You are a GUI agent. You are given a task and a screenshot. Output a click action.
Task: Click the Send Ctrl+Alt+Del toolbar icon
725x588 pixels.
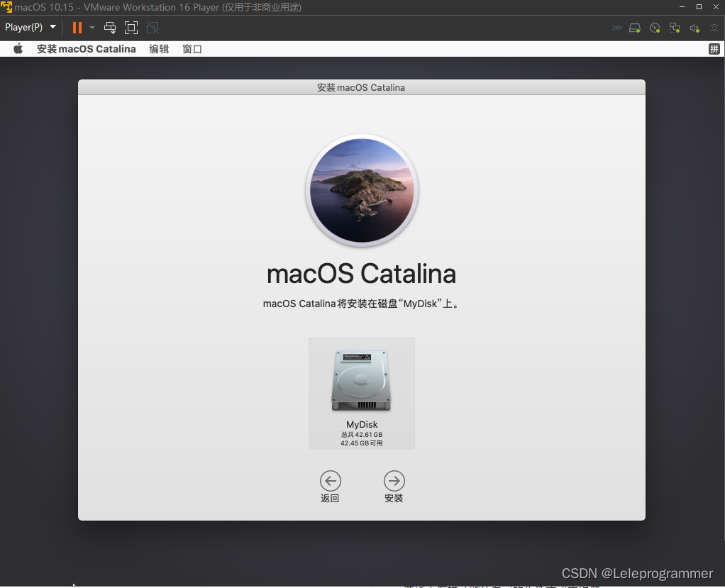110,28
